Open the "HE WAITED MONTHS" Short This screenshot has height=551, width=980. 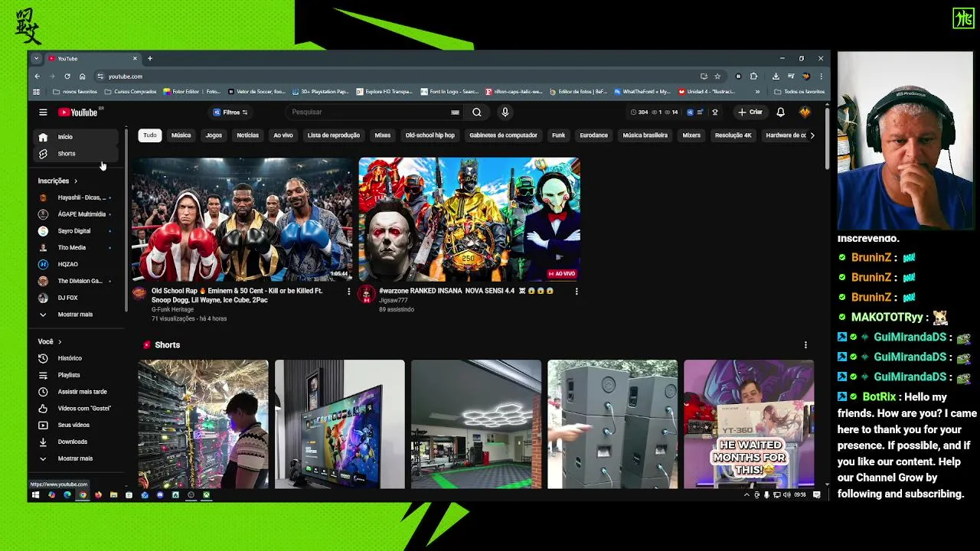pos(749,425)
